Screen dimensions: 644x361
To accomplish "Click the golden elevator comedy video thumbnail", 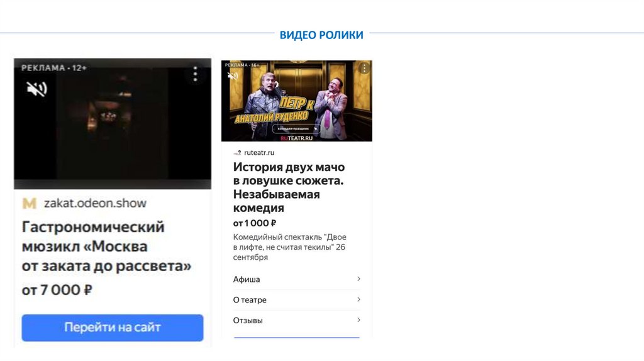I will pos(297,101).
